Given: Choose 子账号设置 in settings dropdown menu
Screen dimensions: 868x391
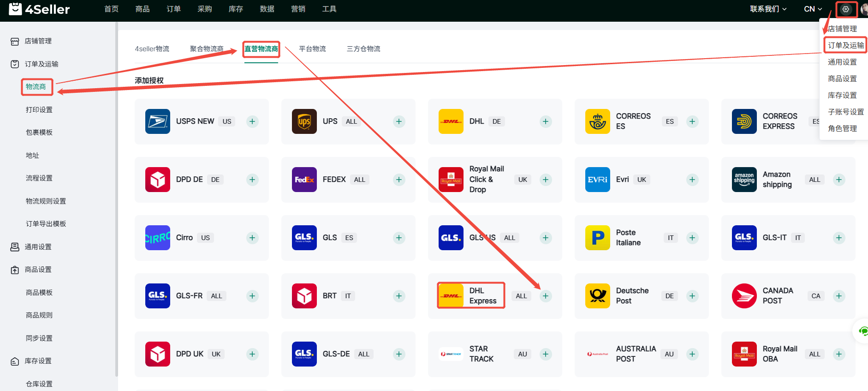Looking at the screenshot, I should (846, 112).
